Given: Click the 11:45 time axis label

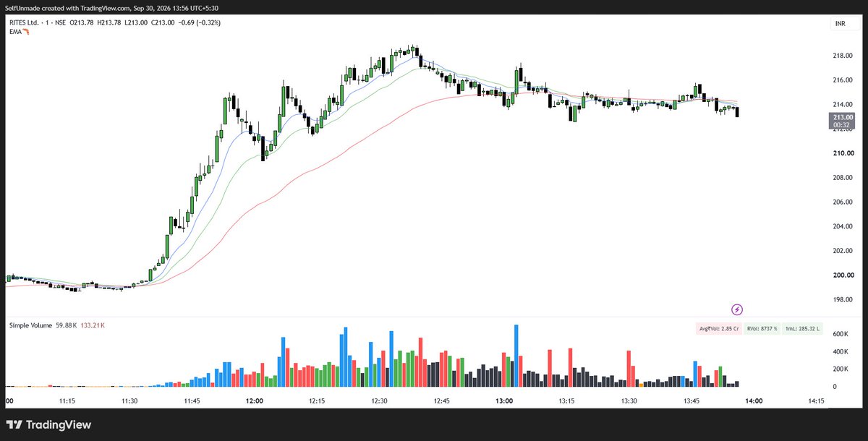Looking at the screenshot, I should pos(192,401).
